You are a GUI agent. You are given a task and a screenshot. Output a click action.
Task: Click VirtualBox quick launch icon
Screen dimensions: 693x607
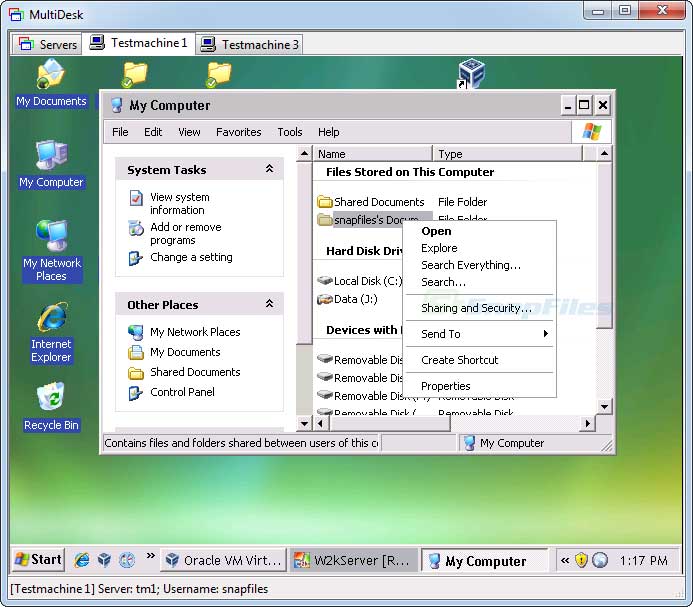coord(104,560)
